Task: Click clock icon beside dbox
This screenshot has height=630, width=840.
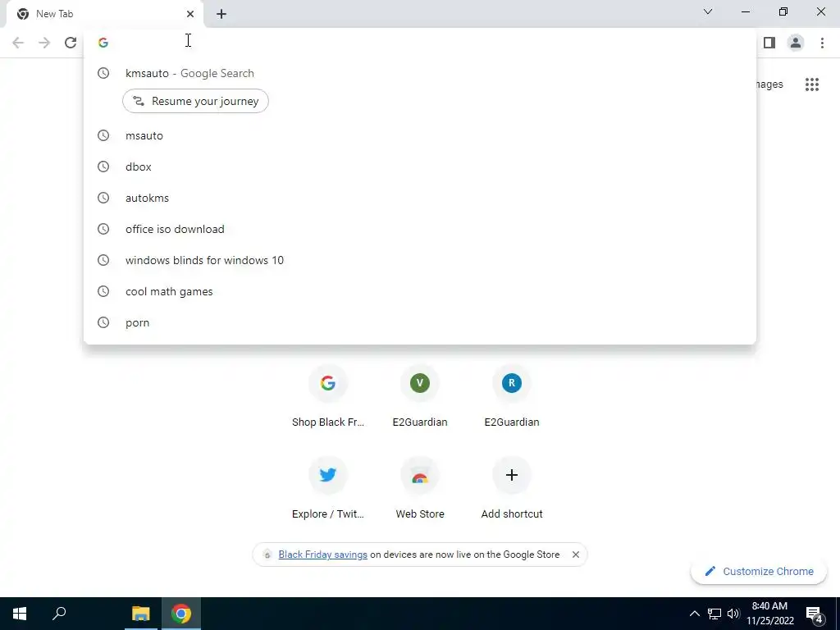Action: [103, 167]
